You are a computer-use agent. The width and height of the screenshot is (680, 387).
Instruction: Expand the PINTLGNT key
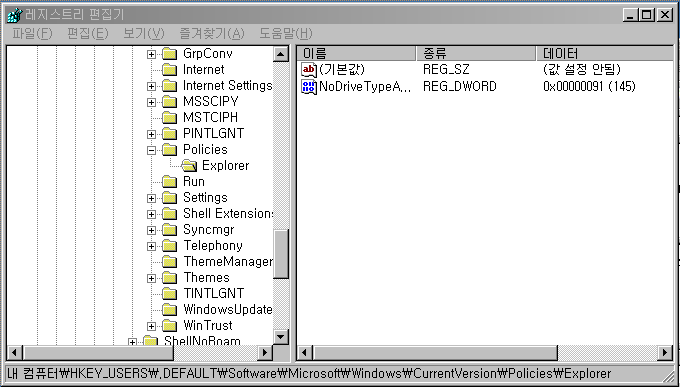(151, 134)
